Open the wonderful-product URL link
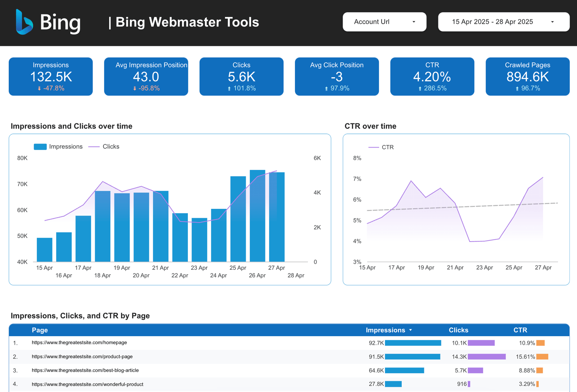This screenshot has height=392, width=577. (x=88, y=384)
